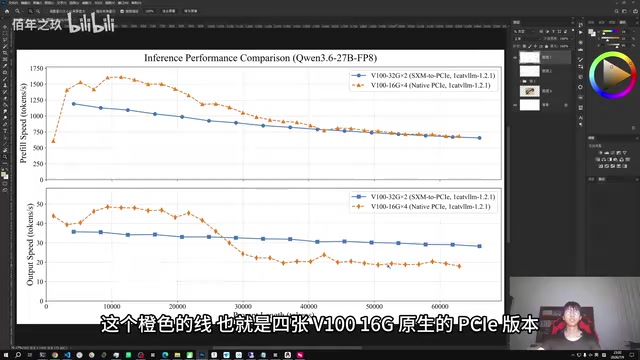
Task: Add a Hue/Saturation adjustment
Action: (598, 160)
